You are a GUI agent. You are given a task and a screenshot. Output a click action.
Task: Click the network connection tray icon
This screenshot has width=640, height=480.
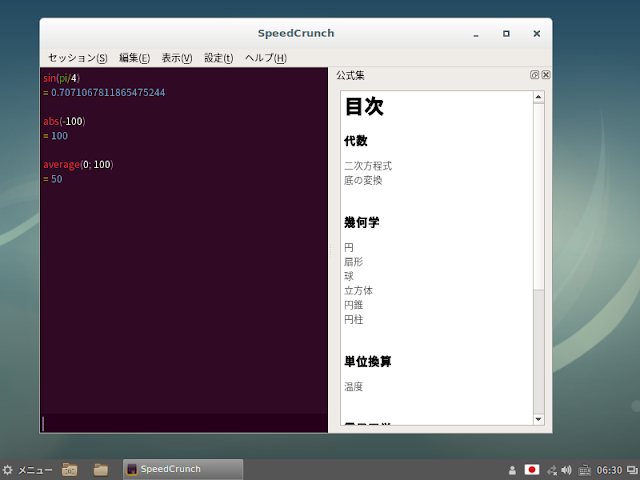tap(552, 470)
